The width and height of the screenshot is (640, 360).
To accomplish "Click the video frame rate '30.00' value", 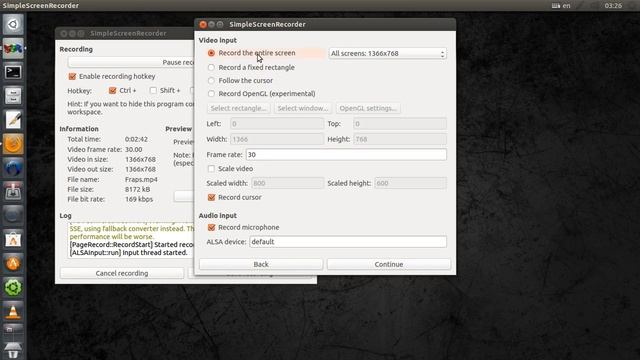I will coord(133,149).
